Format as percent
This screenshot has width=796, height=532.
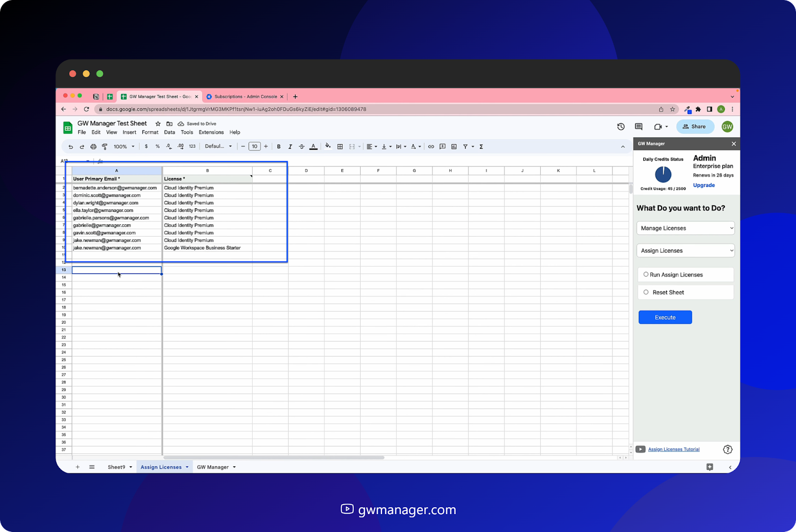pos(158,147)
